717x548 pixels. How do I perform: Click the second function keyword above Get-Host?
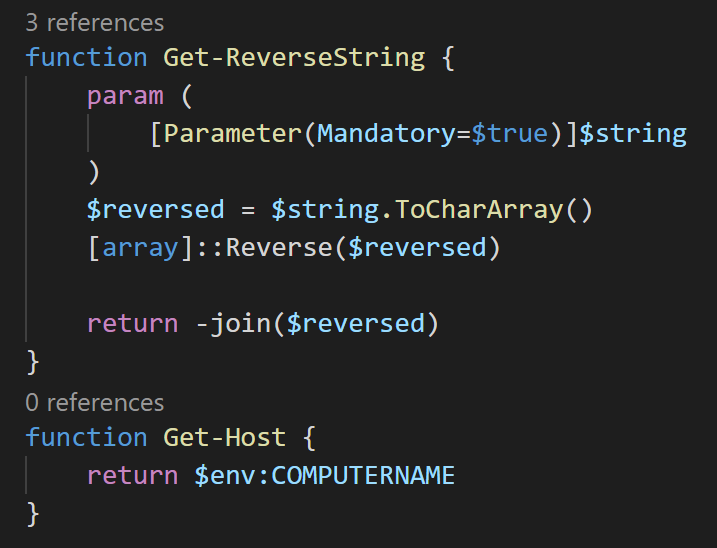click(86, 437)
